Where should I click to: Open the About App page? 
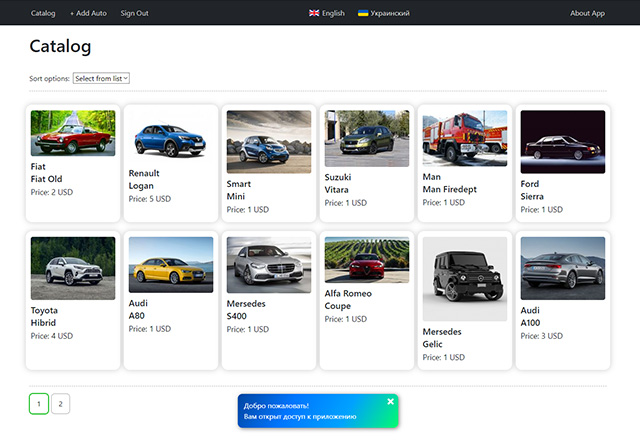pyautogui.click(x=587, y=13)
